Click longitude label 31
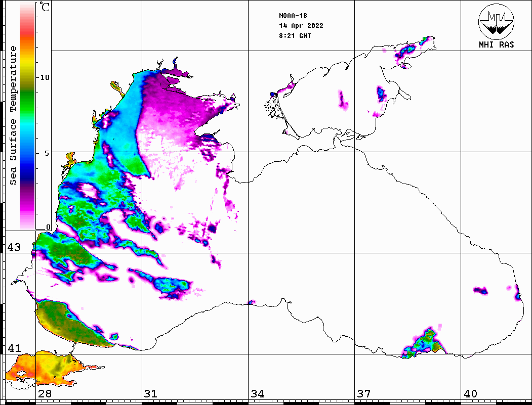Viewport: 532px width, 405px height. click(x=151, y=394)
